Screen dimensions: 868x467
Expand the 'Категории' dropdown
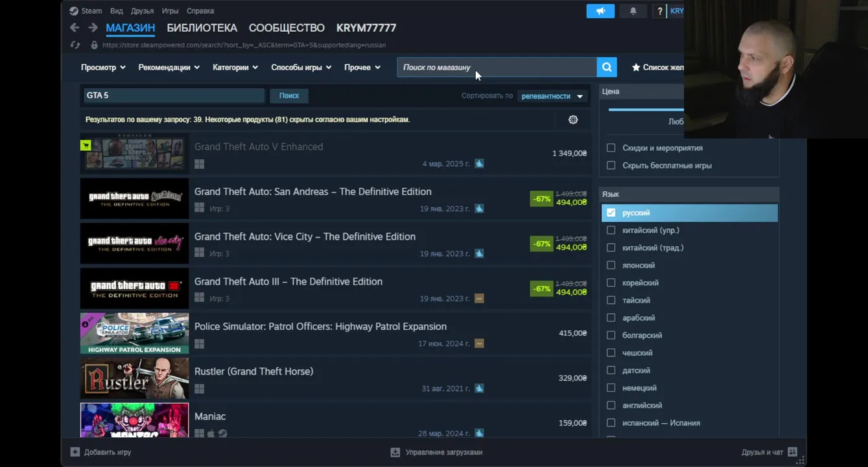coord(235,67)
